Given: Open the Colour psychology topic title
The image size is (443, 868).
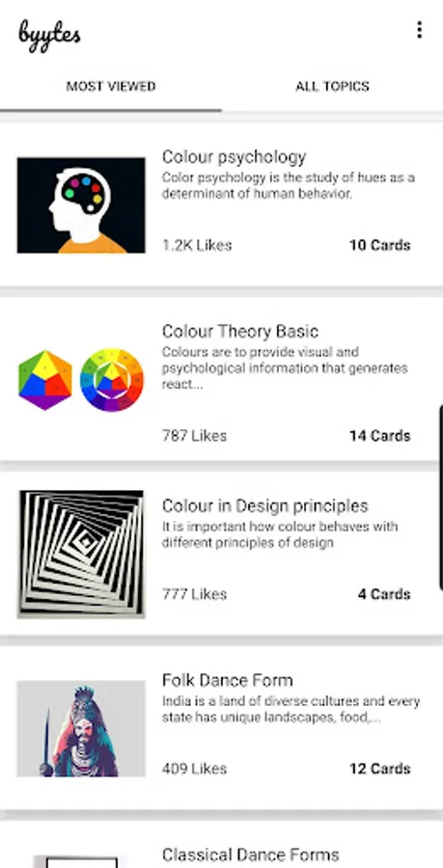Looking at the screenshot, I should click(234, 157).
